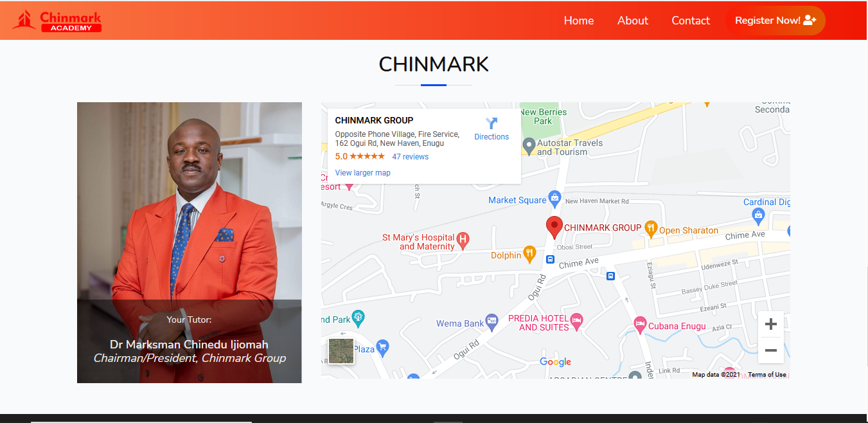Click the Directions arrow icon
Image resolution: width=868 pixels, height=423 pixels.
click(x=492, y=123)
